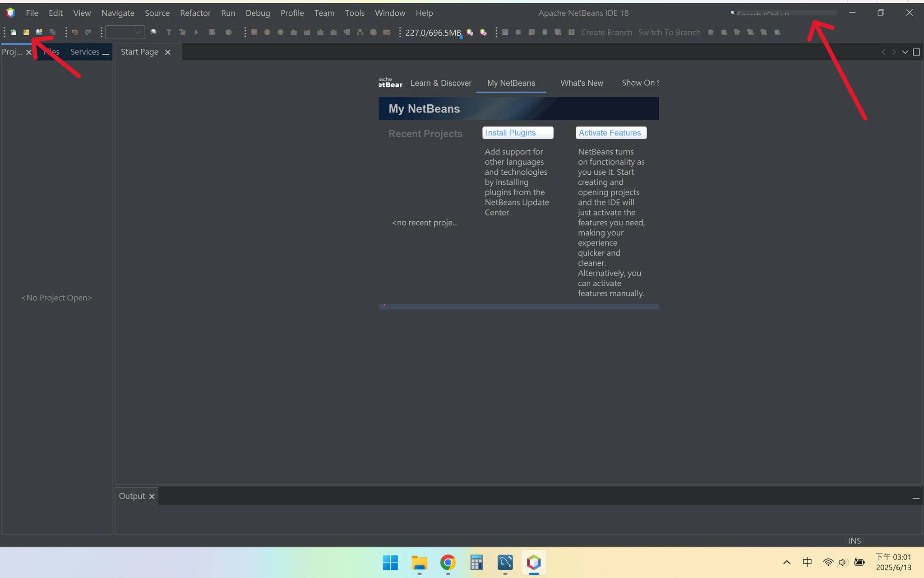Switch to the Projects panel tab
This screenshot has height=578, width=924.
pyautogui.click(x=12, y=52)
